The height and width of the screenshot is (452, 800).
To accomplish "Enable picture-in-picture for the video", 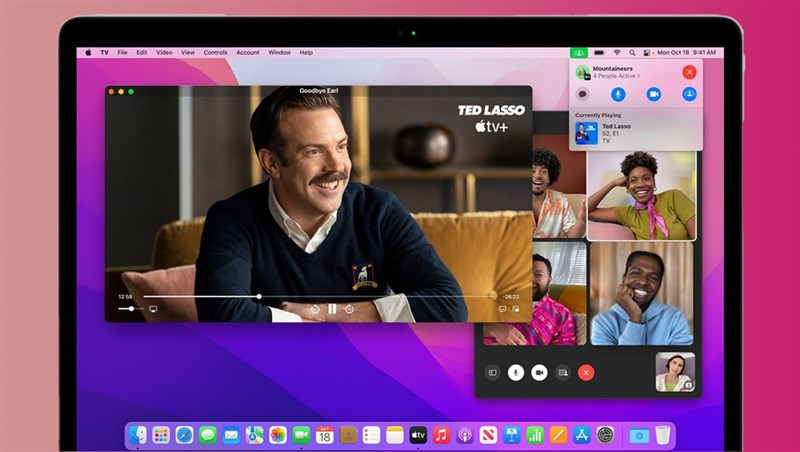I will [516, 309].
